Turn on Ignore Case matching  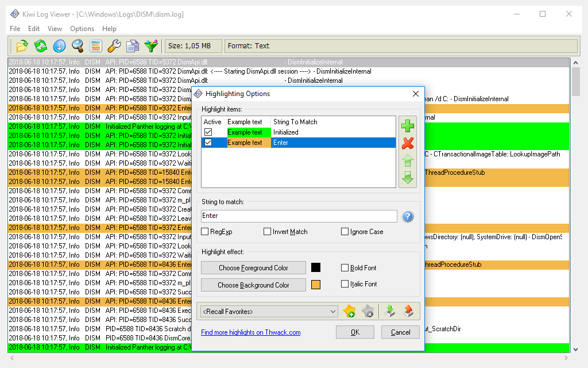[x=345, y=231]
